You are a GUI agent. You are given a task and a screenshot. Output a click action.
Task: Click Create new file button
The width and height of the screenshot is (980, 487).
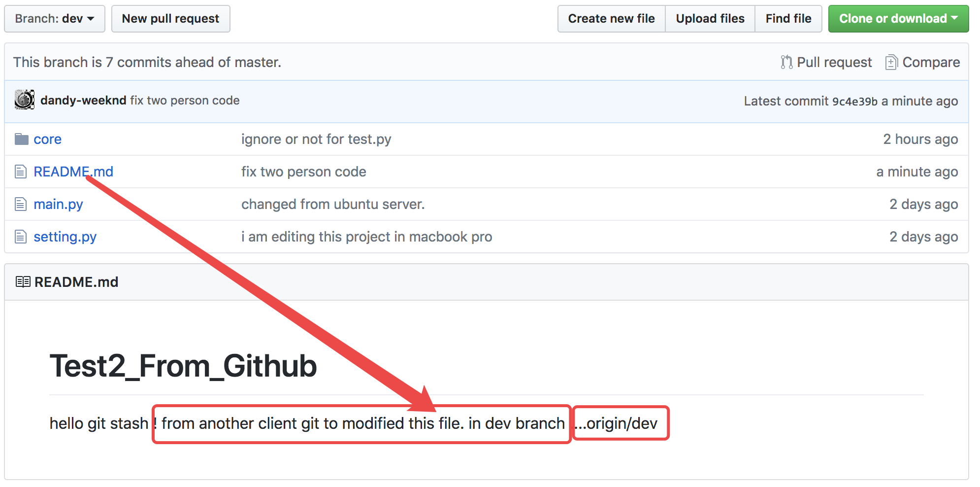pyautogui.click(x=611, y=19)
